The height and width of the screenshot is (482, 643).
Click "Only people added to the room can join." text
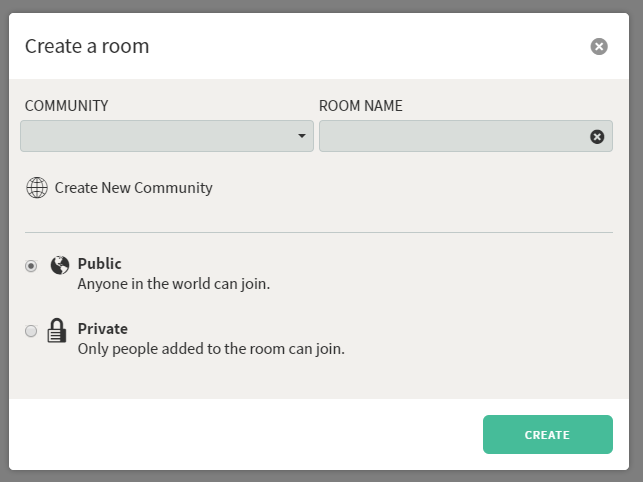click(x=211, y=349)
